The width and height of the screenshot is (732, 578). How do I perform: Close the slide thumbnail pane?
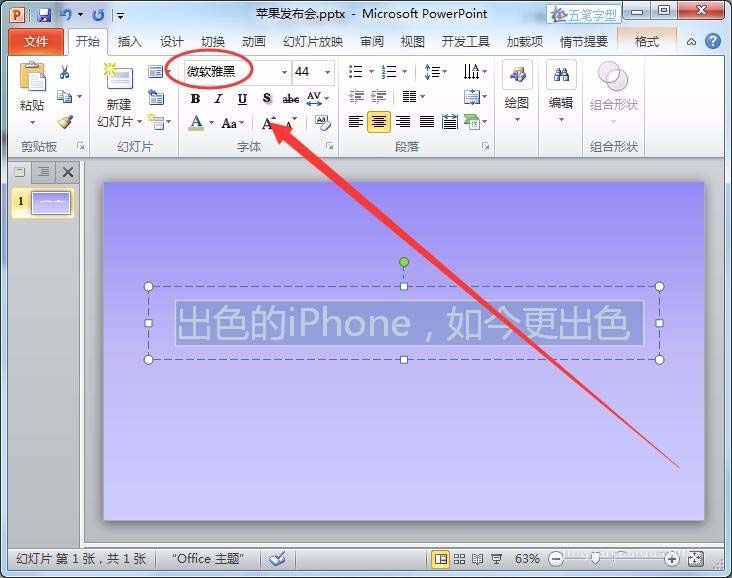coord(68,172)
